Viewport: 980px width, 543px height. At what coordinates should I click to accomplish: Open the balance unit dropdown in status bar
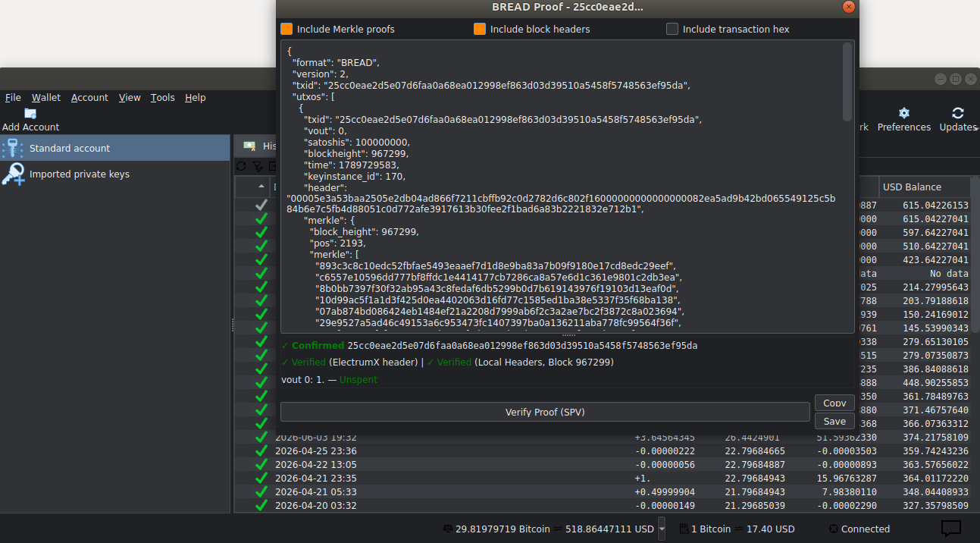(662, 529)
